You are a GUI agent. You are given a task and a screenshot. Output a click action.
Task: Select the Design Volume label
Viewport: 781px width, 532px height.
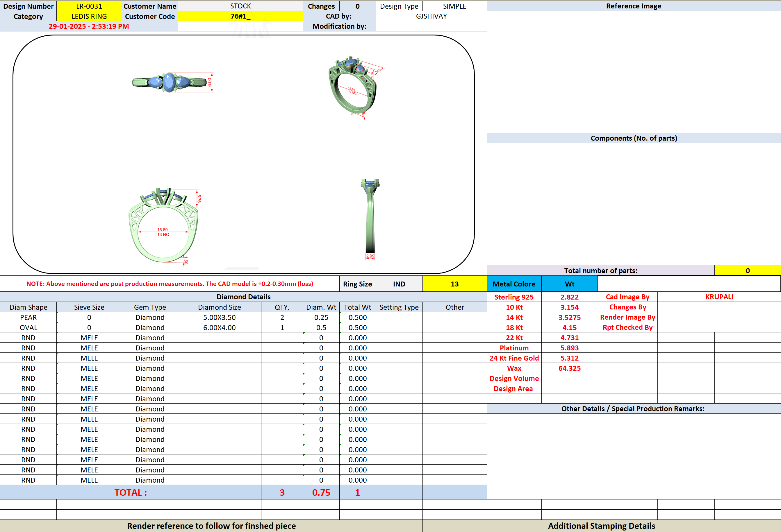(x=514, y=379)
